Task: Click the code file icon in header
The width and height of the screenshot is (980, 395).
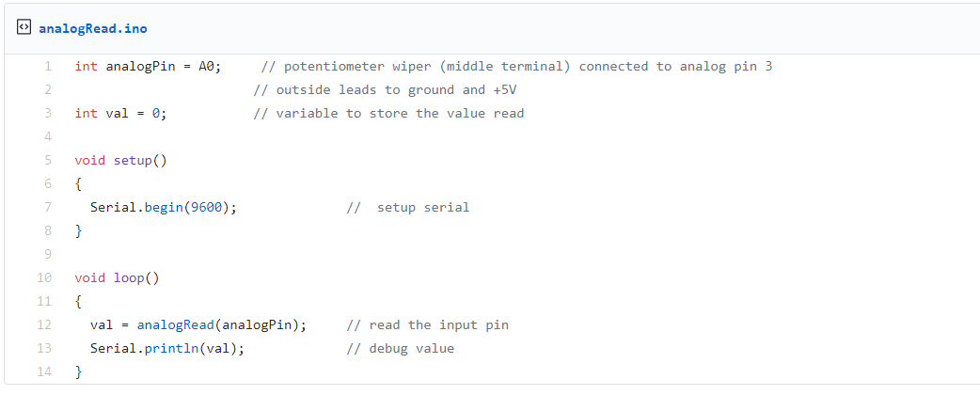Action: click(x=24, y=28)
